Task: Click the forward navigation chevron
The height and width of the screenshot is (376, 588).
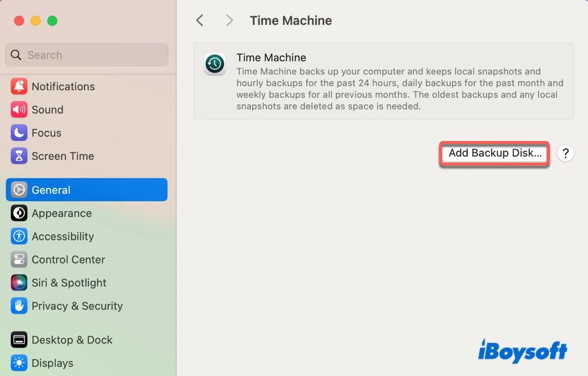Action: pyautogui.click(x=229, y=20)
